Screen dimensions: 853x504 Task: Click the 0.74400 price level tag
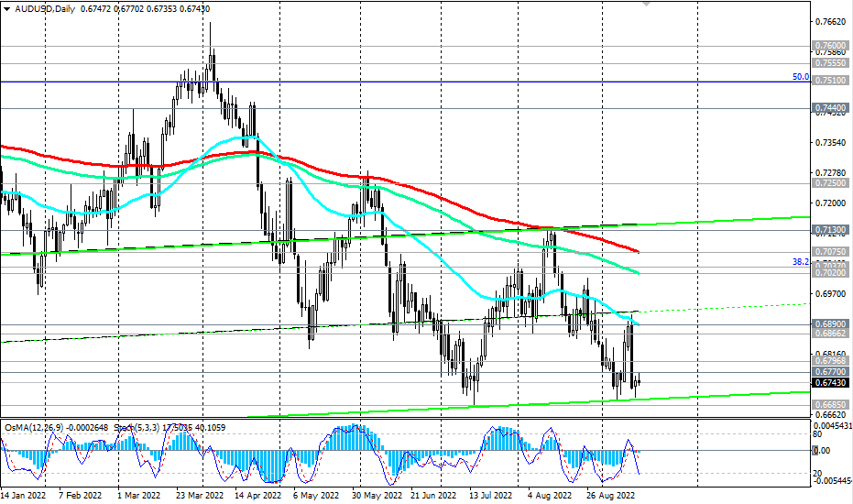pos(830,108)
